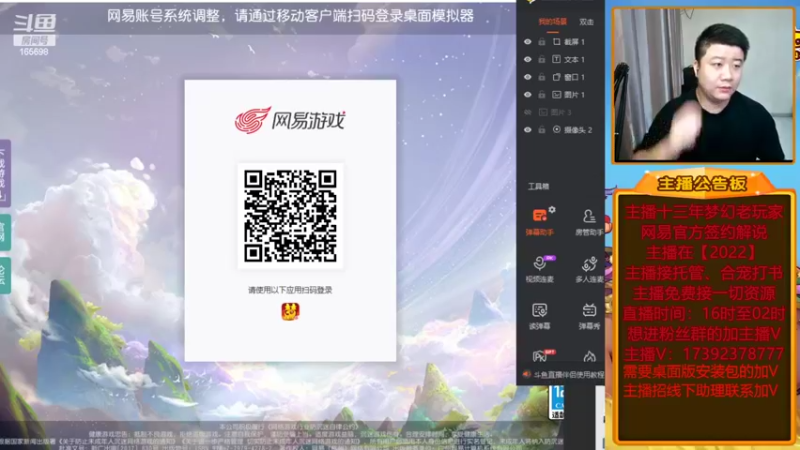
Task: Select the 摄像头 2 source row
Action: tap(561, 130)
